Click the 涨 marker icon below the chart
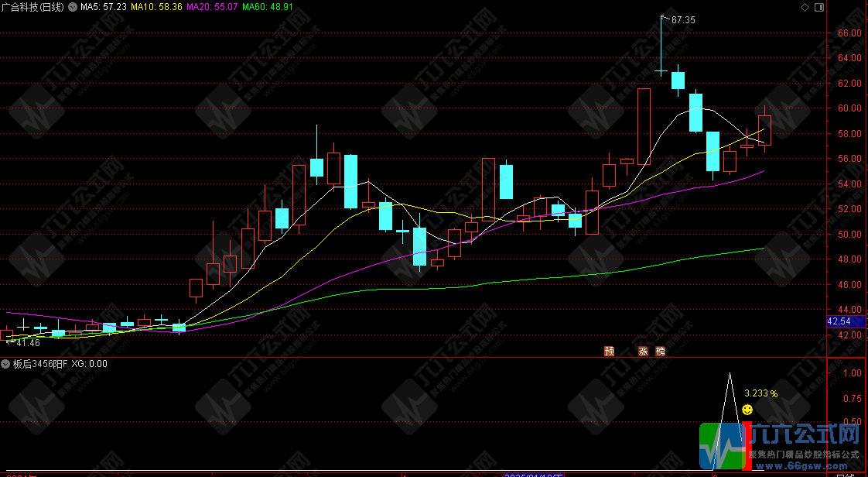 643,351
